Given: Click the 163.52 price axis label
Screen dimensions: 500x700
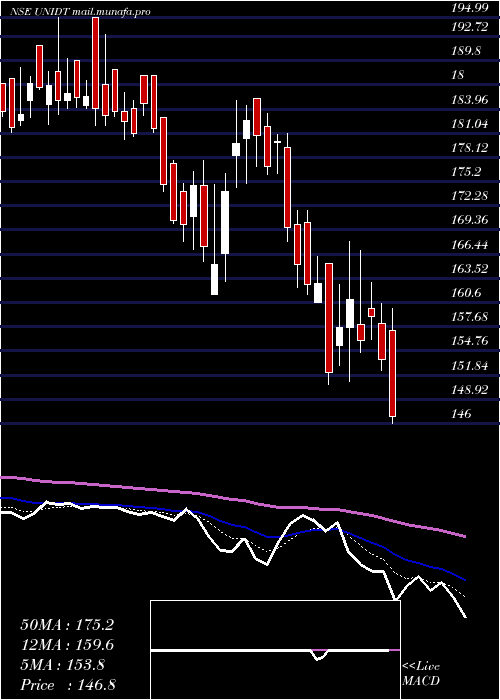Looking at the screenshot, I should (470, 269).
